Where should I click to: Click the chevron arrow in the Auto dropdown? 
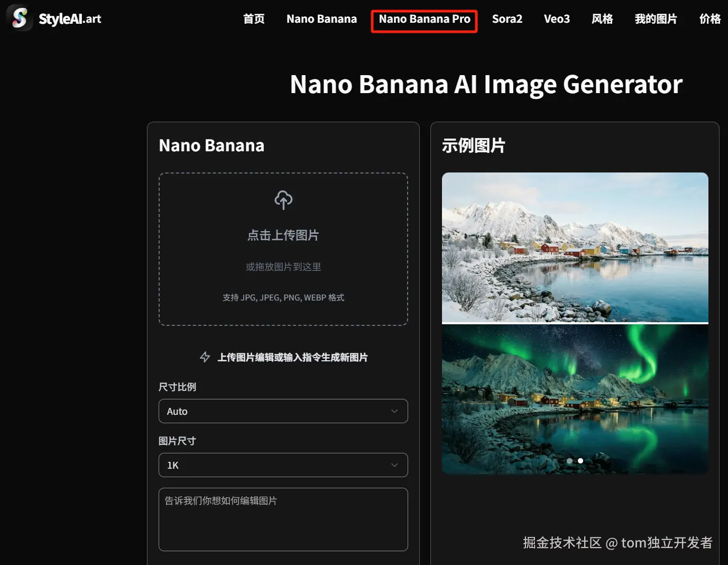pos(394,411)
